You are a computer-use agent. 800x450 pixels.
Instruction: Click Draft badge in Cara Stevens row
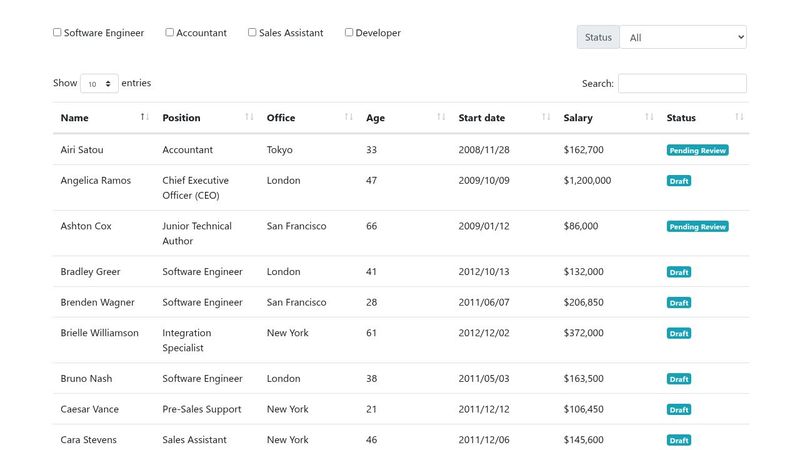point(679,440)
